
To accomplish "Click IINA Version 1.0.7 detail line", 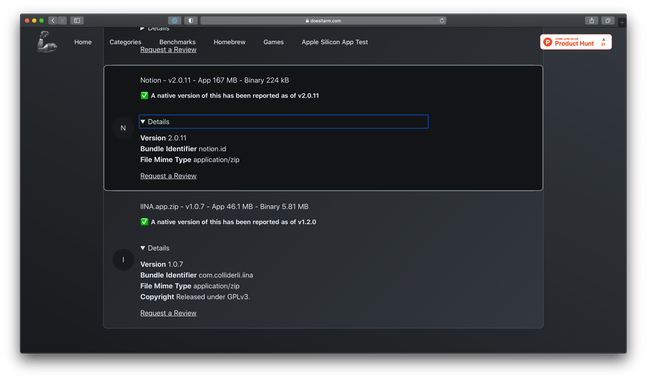I will pos(162,264).
